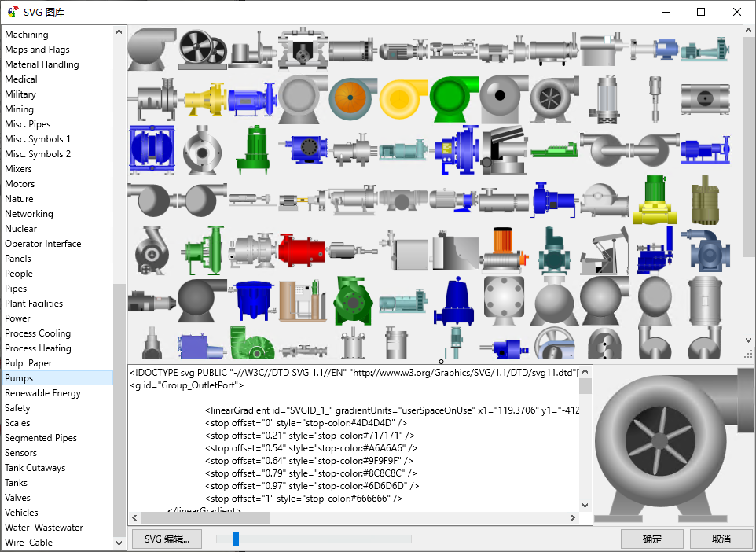This screenshot has height=552, width=756.
Task: Pick the blue submersible sump pump symbol
Action: pos(453,301)
